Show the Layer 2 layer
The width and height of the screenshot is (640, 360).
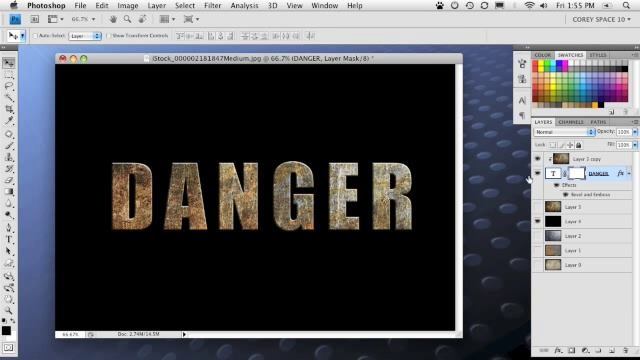[x=538, y=236]
